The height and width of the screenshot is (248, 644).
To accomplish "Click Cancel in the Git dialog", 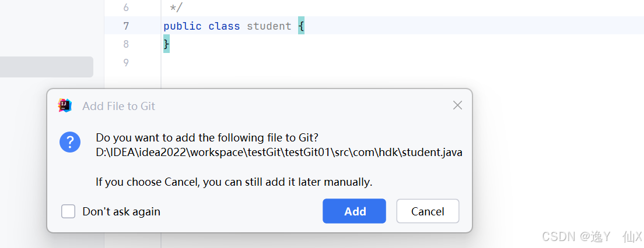I will (x=428, y=211).
